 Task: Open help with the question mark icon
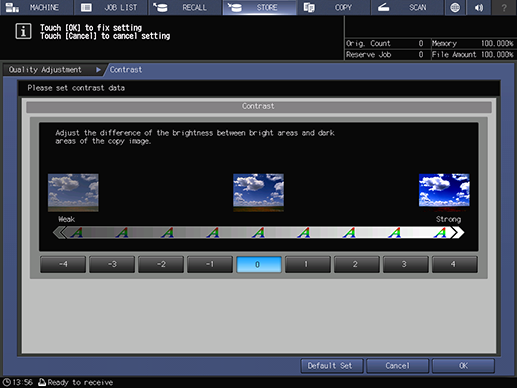[x=504, y=7]
